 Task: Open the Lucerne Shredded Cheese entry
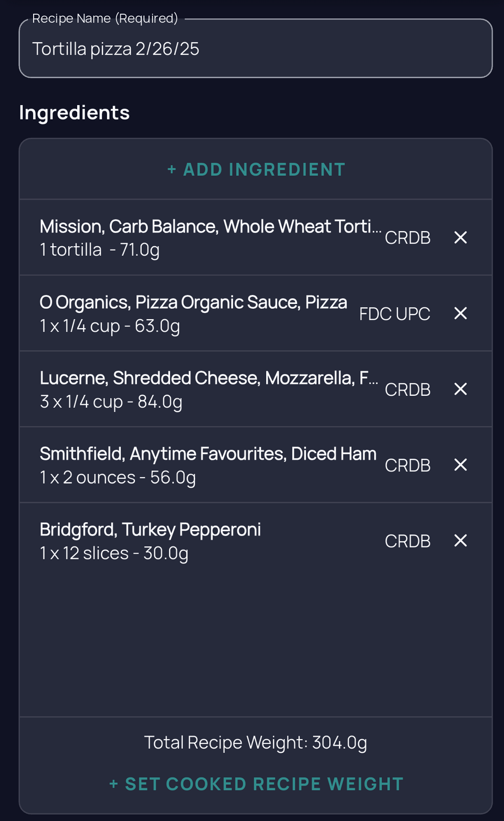coord(208,389)
